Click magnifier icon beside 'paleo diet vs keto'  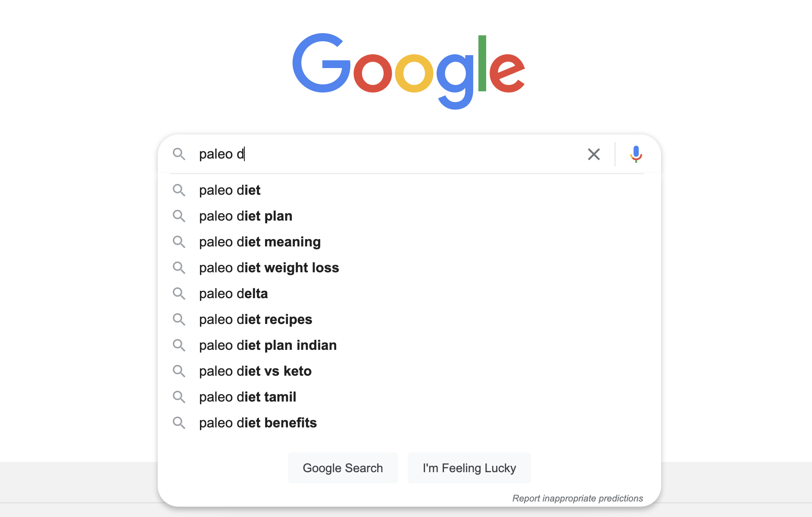[x=179, y=371]
